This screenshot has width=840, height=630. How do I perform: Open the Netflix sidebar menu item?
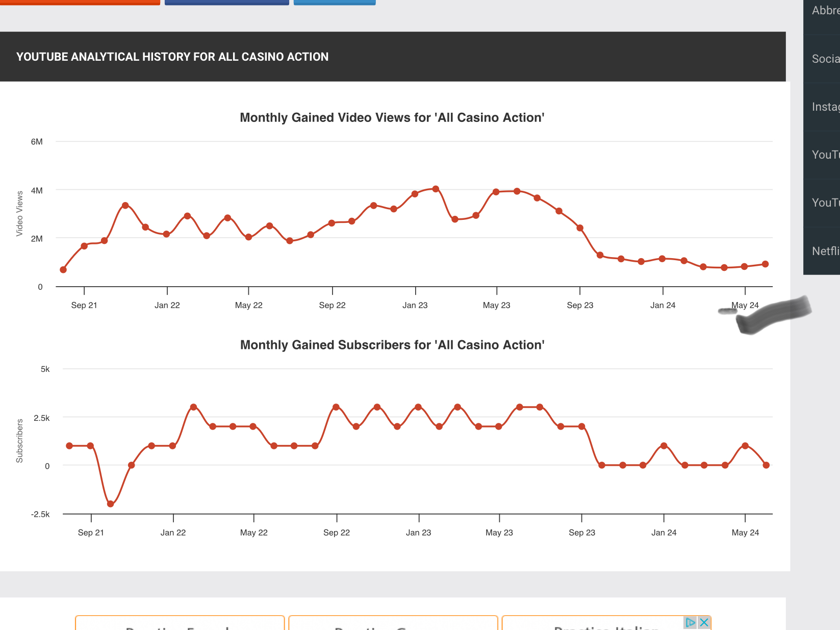click(824, 251)
